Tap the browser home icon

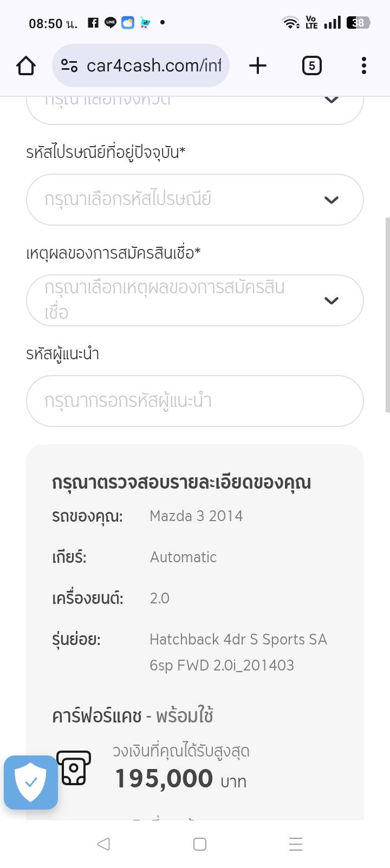pyautogui.click(x=26, y=66)
